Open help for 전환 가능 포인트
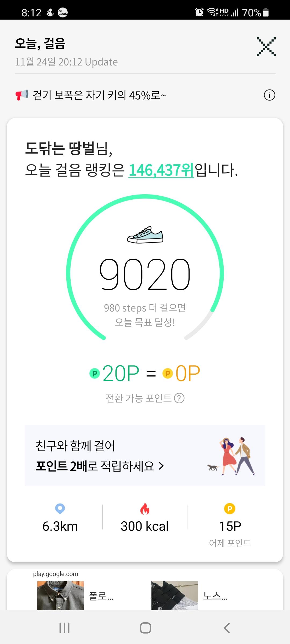290x644 pixels. click(x=179, y=398)
